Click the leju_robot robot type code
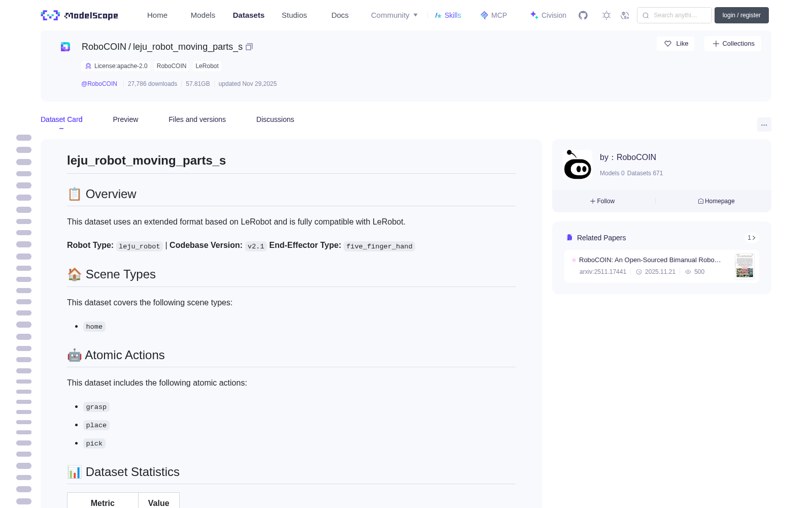The width and height of the screenshot is (812, 508). point(140,246)
